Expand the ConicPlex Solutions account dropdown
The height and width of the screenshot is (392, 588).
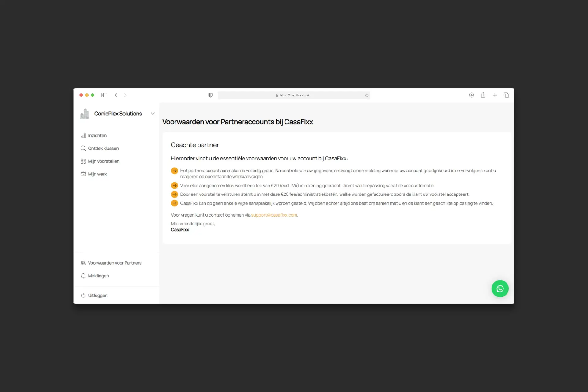(x=153, y=114)
